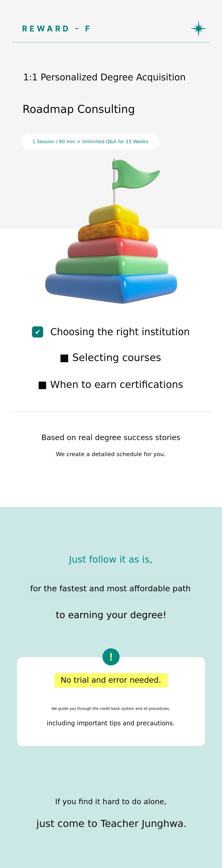The image size is (222, 868).
Task: Click the Choosing the right institution text
Action: [x=120, y=332]
